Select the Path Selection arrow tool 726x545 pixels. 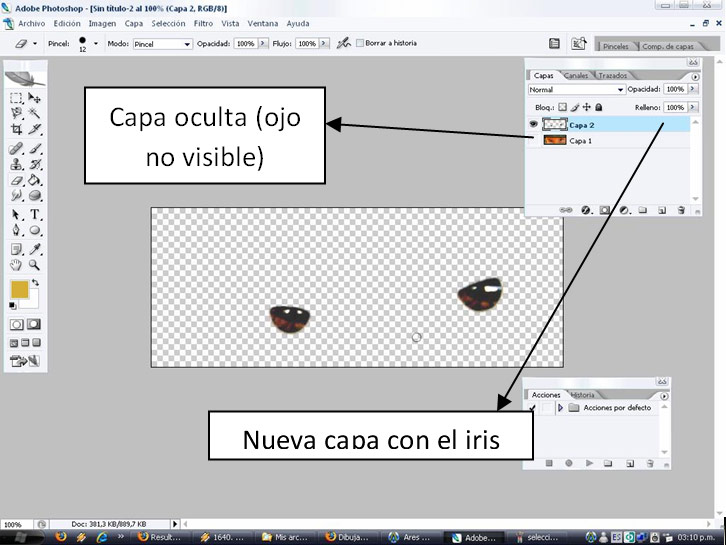click(16, 214)
